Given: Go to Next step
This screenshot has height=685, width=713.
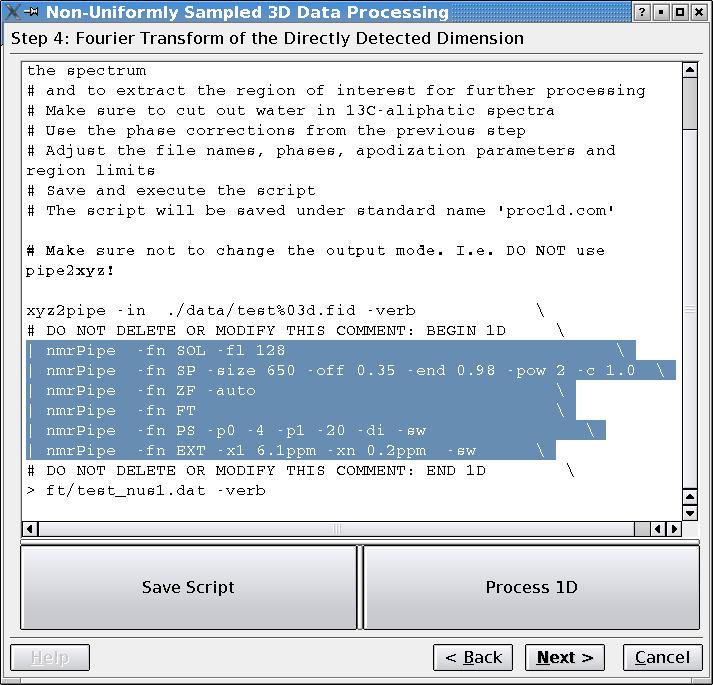Looking at the screenshot, I should click(565, 657).
